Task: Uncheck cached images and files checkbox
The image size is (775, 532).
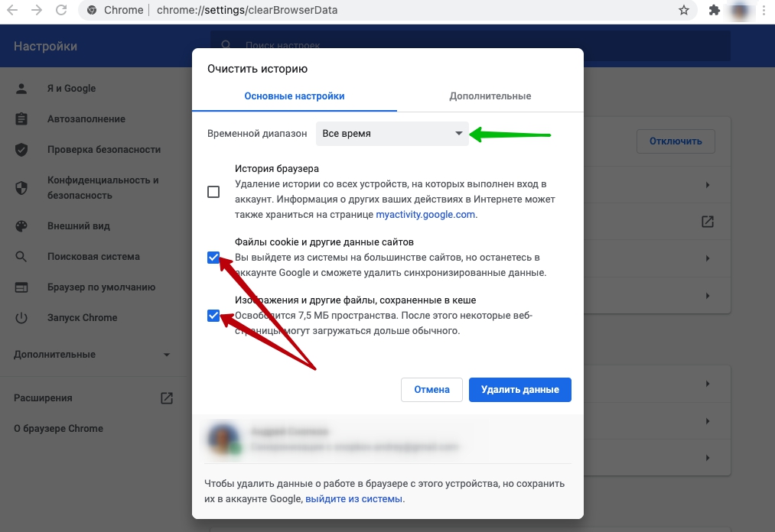Action: click(213, 315)
